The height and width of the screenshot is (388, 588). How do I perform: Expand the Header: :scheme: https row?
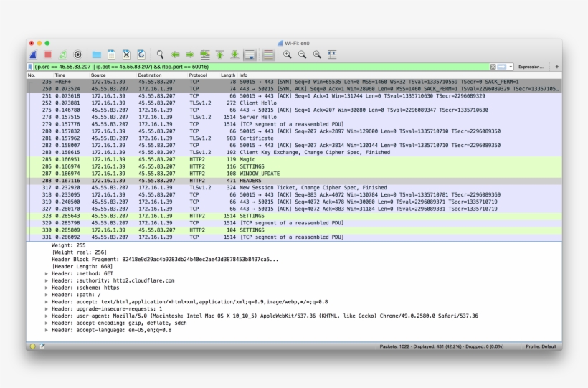47,288
